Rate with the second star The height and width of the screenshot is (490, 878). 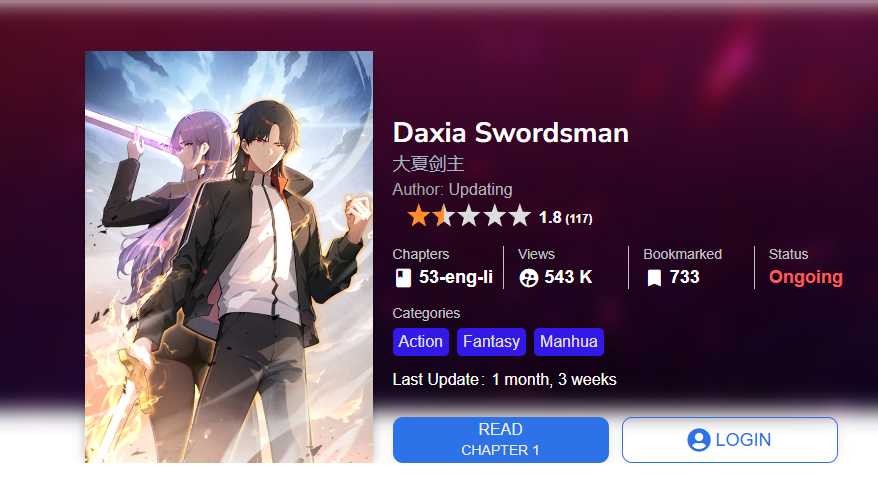pos(443,216)
